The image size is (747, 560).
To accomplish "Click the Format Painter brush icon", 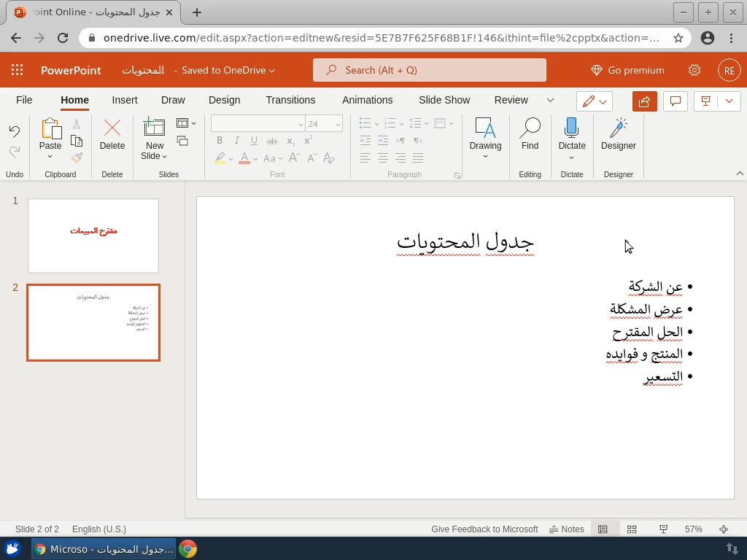I will [x=77, y=157].
